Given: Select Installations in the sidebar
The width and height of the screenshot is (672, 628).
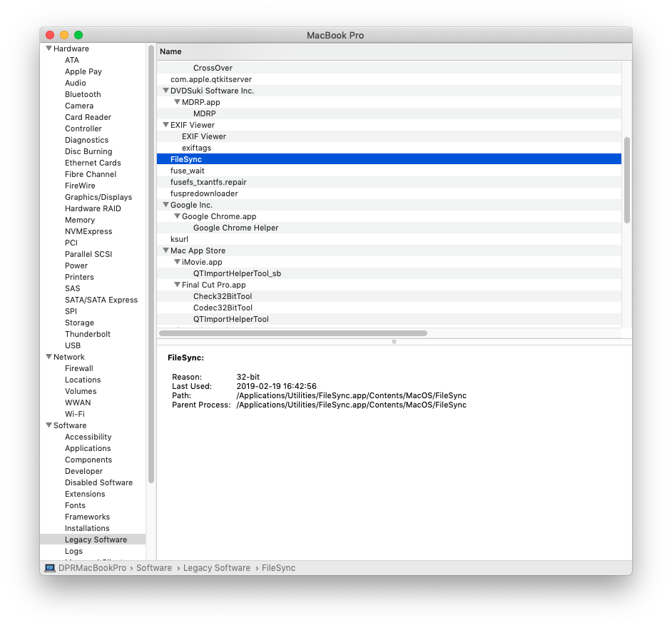Looking at the screenshot, I should coord(87,529).
